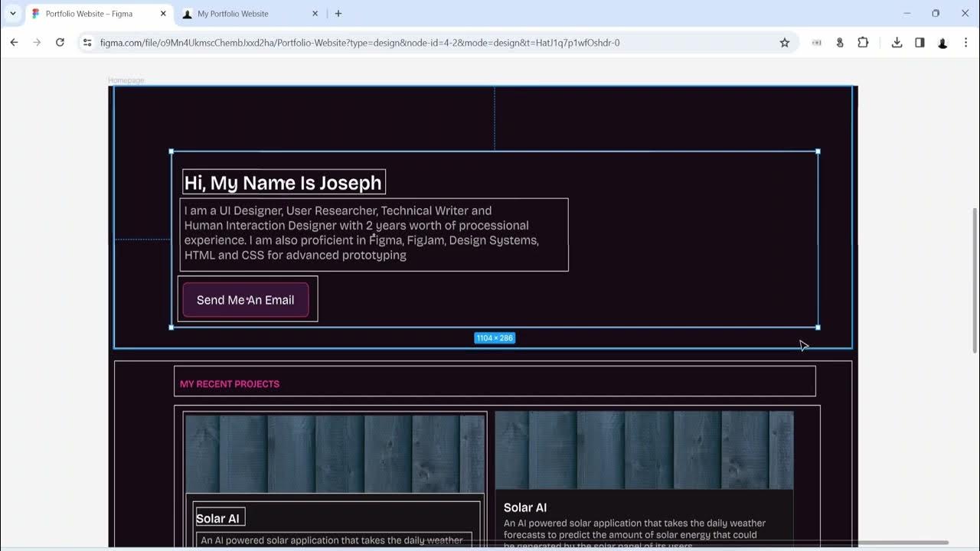
Task: Click the bottom-right selection resize handle
Action: 818,328
